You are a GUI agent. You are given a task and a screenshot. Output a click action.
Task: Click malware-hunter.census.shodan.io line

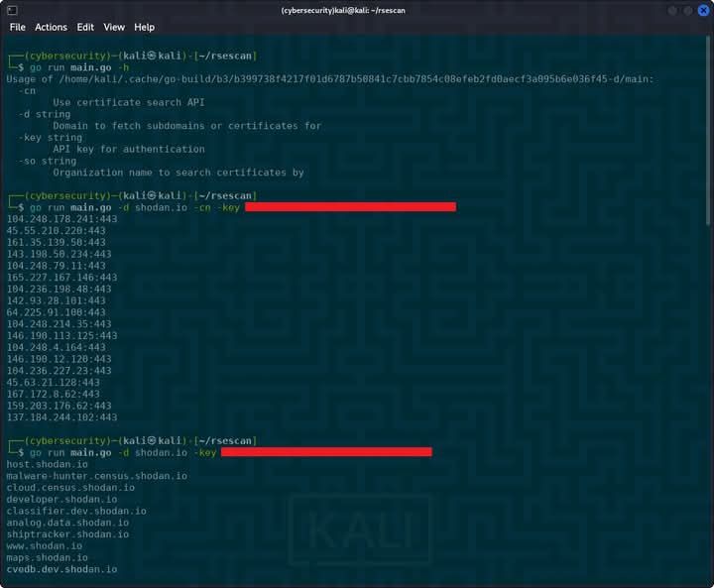[x=97, y=476]
